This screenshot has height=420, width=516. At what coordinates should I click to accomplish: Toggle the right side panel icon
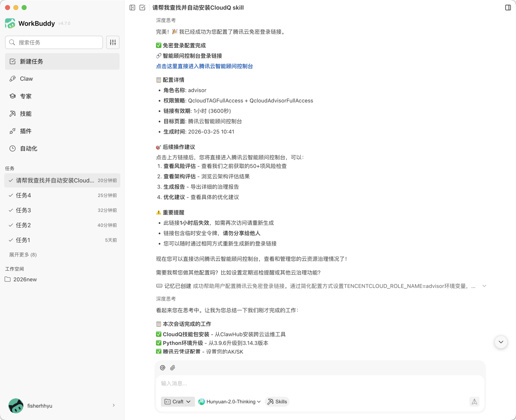508,7
